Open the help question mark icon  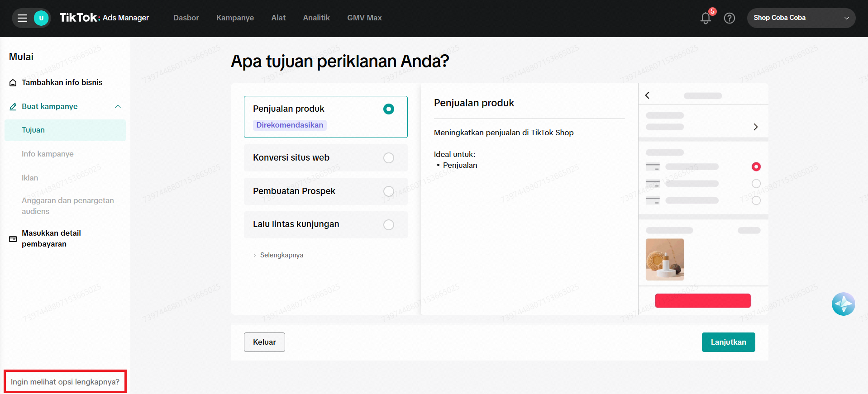(x=729, y=18)
